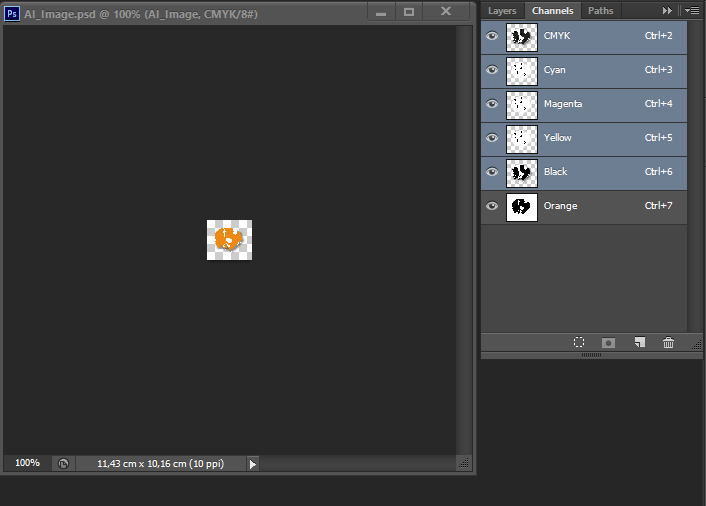Open Channels panel flyout menu
The height and width of the screenshot is (506, 706).
[692, 10]
